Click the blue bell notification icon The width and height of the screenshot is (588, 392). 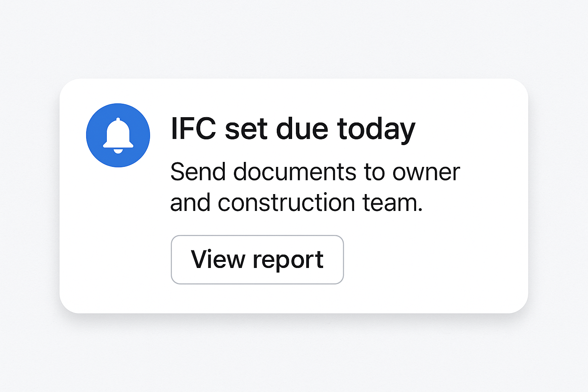click(118, 135)
